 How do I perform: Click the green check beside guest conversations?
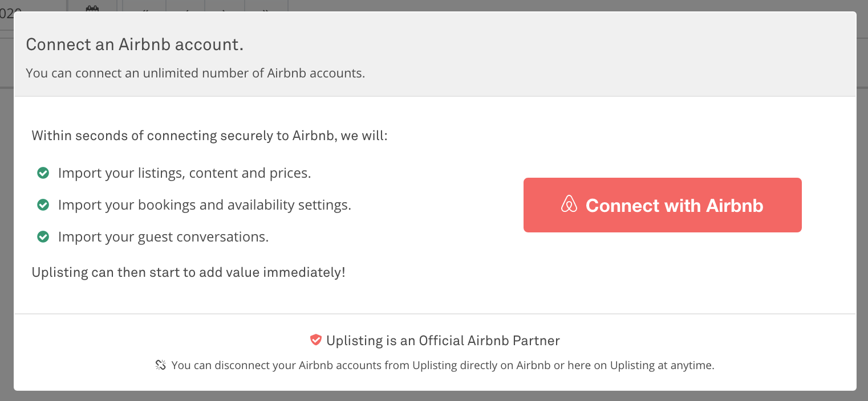coord(43,236)
